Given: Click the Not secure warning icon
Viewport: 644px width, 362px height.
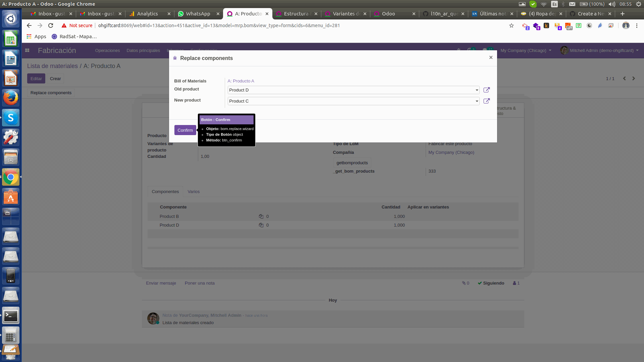Looking at the screenshot, I should tap(64, 25).
